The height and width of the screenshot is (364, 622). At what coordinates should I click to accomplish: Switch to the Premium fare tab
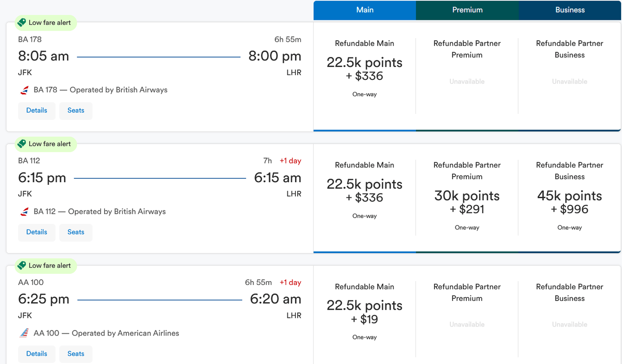467,10
